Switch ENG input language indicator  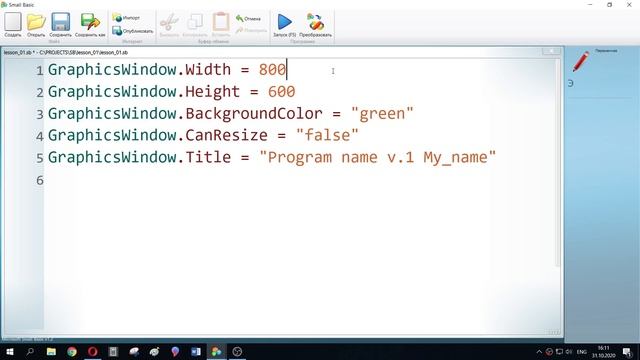(x=582, y=351)
